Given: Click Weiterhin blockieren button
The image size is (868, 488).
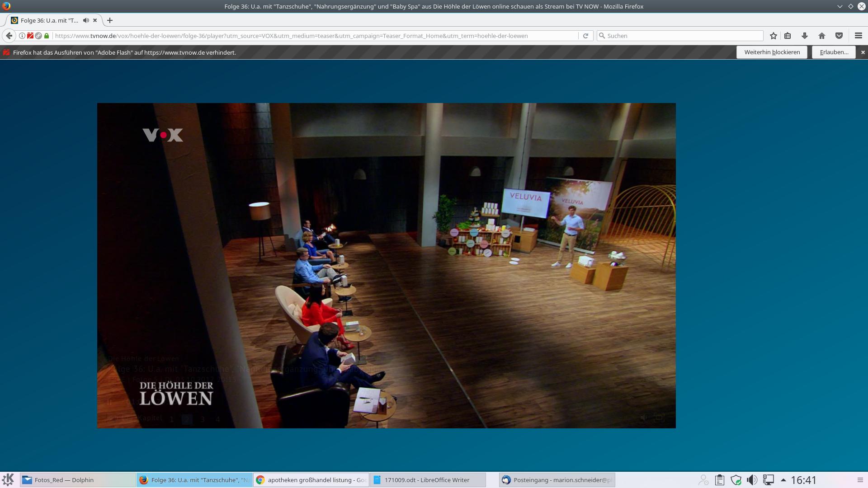Looking at the screenshot, I should tap(772, 52).
